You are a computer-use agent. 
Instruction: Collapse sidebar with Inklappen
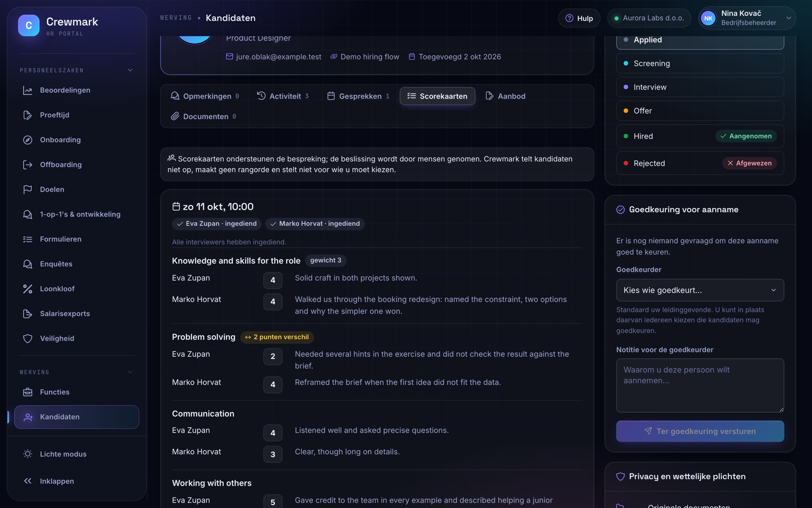coord(77,481)
